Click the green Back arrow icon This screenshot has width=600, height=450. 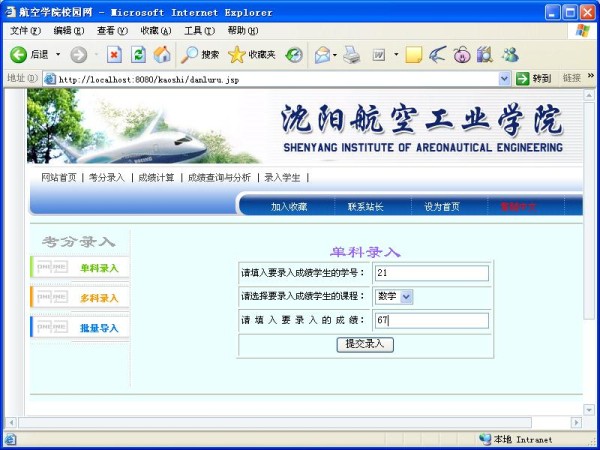pyautogui.click(x=18, y=55)
